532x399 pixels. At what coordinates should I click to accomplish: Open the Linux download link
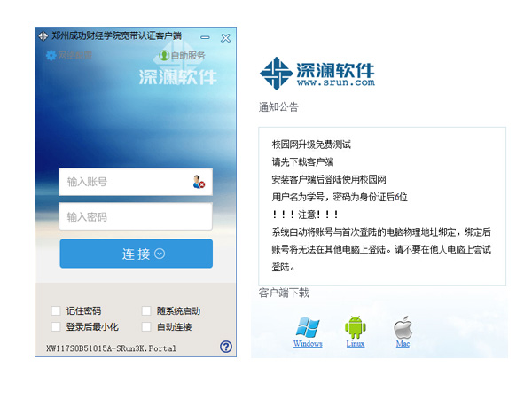point(356,344)
